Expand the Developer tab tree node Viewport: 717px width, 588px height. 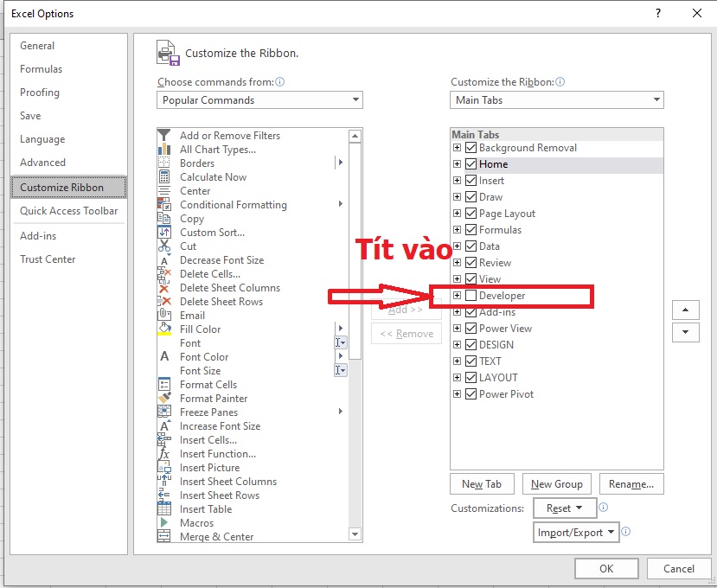[457, 296]
